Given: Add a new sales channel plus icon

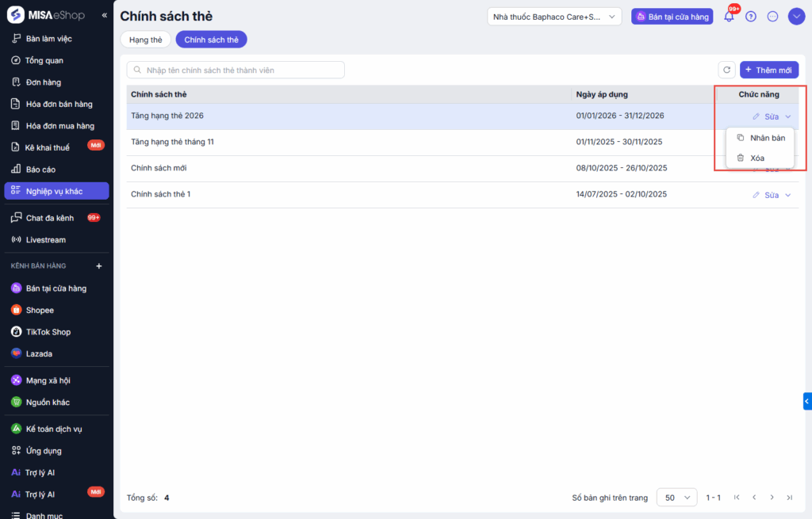Looking at the screenshot, I should [99, 266].
